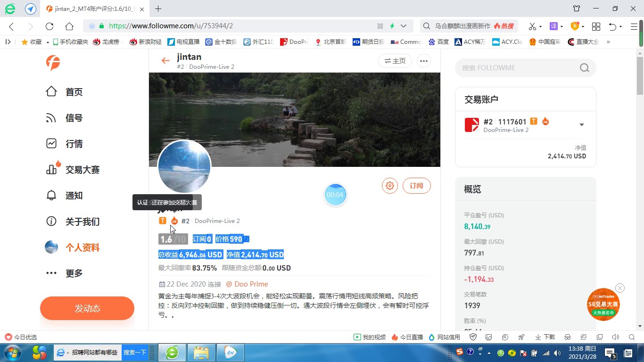The width and height of the screenshot is (644, 362).
Task: Go to 信号 signals section
Action: point(64,118)
